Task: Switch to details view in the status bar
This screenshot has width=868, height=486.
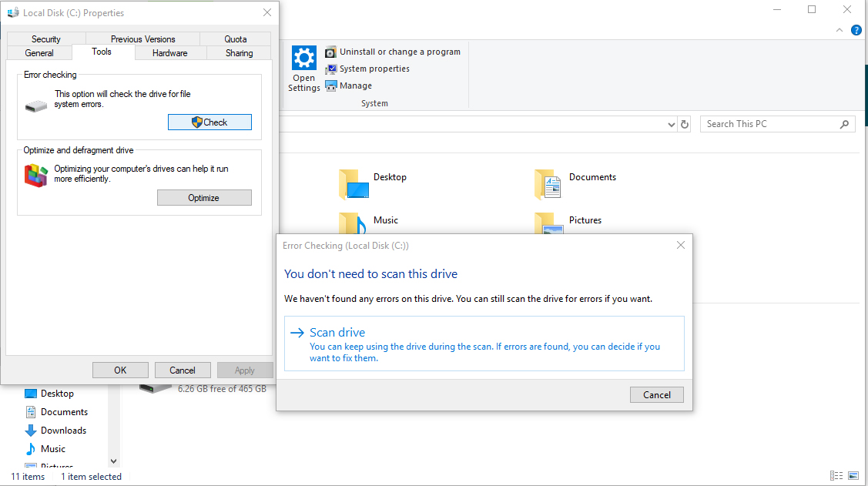Action: point(836,475)
